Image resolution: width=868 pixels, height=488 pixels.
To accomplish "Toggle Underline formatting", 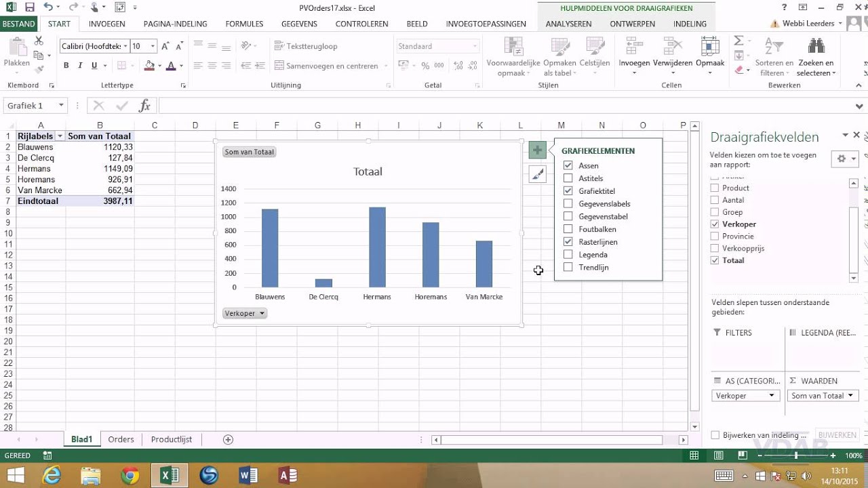I will 94,66.
